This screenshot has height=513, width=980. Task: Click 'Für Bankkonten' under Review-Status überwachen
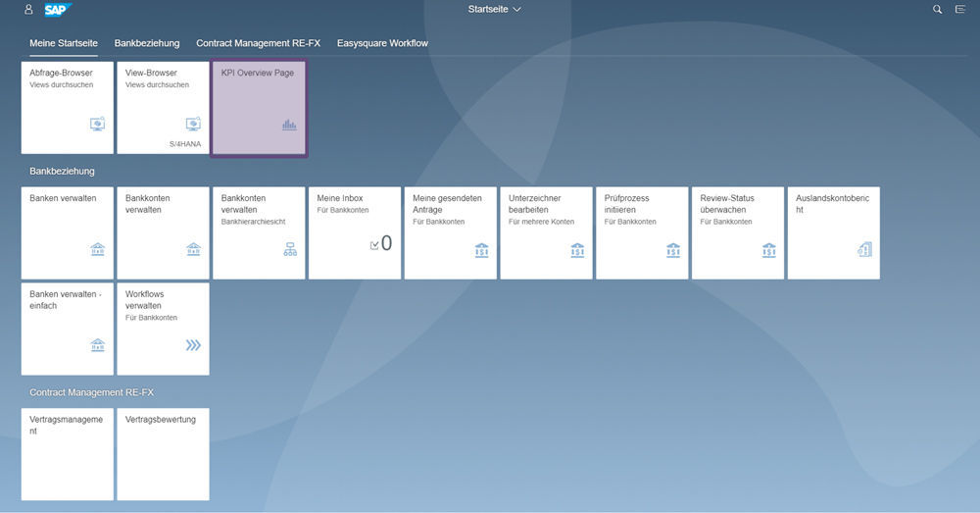click(725, 222)
